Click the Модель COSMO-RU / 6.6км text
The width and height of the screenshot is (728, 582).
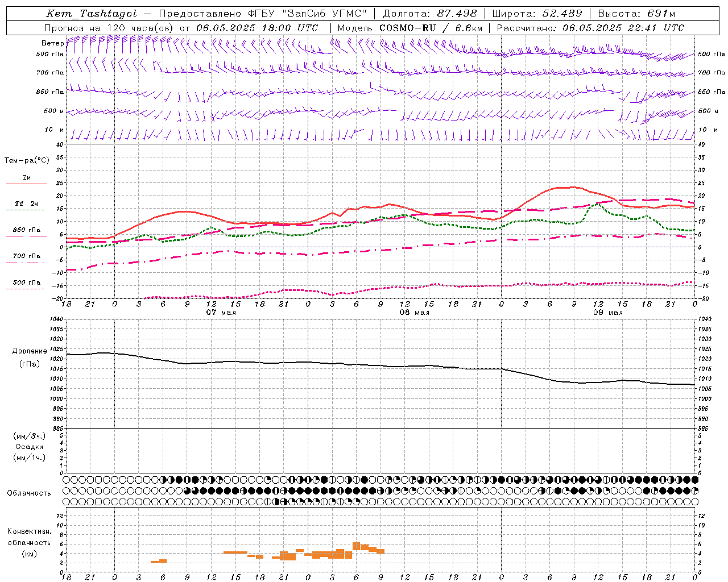coord(410,28)
